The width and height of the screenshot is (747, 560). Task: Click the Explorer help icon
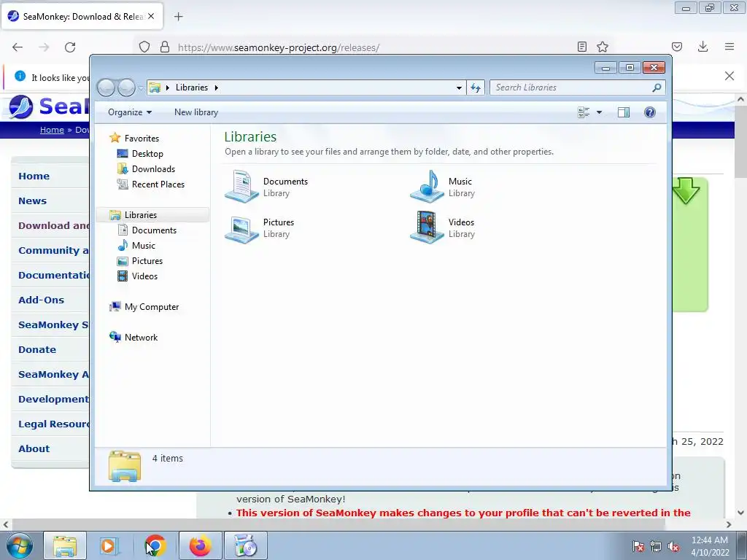pyautogui.click(x=649, y=112)
